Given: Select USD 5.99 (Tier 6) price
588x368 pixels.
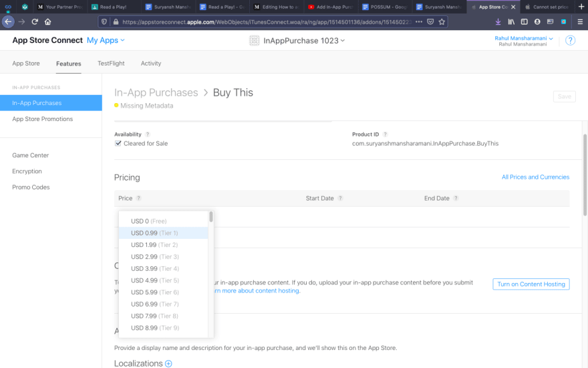Looking at the screenshot, I should [x=163, y=292].
